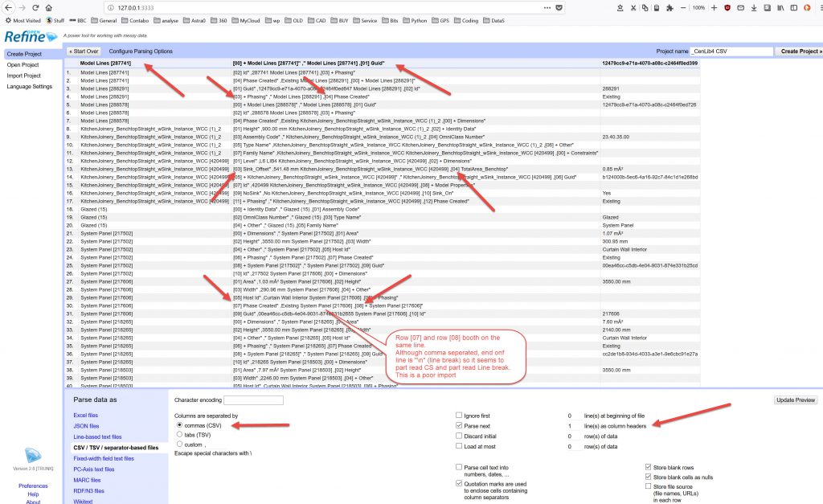The height and width of the screenshot is (504, 823).
Task: Enable the Ignore first lines checkbox
Action: pyautogui.click(x=458, y=416)
